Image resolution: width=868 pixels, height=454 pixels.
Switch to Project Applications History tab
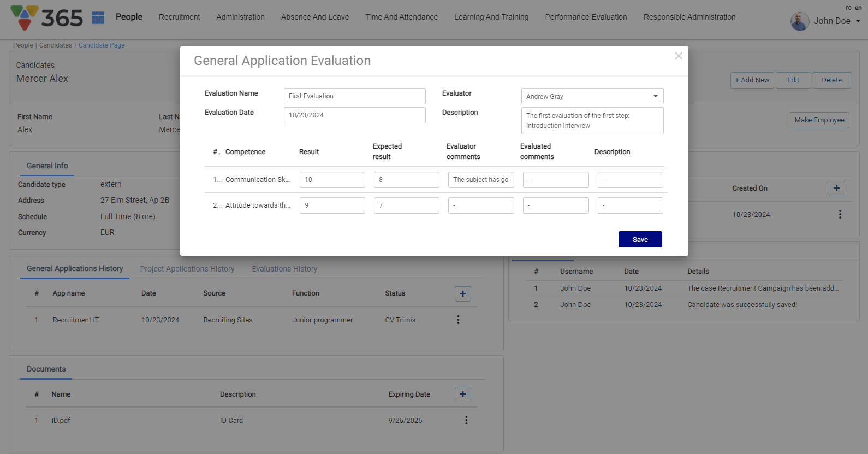(187, 269)
